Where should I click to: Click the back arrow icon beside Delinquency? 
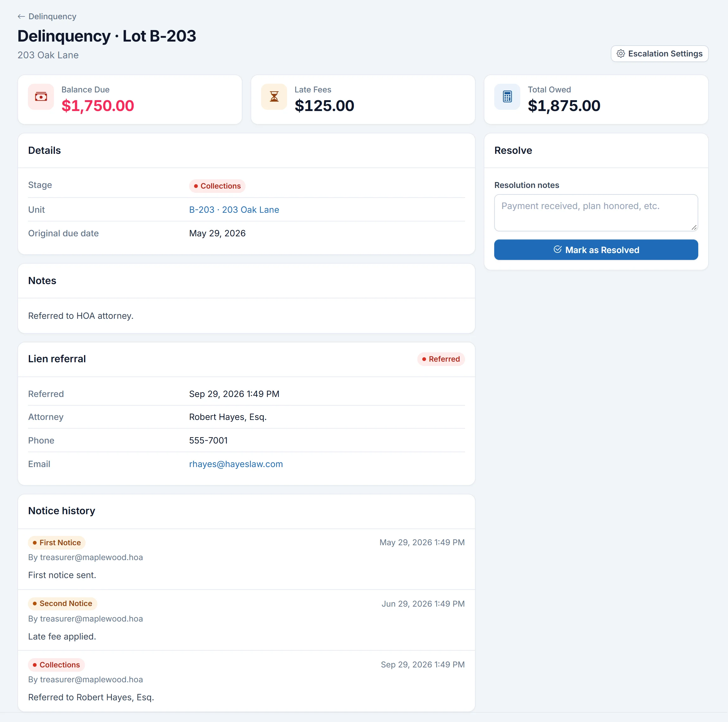point(21,16)
